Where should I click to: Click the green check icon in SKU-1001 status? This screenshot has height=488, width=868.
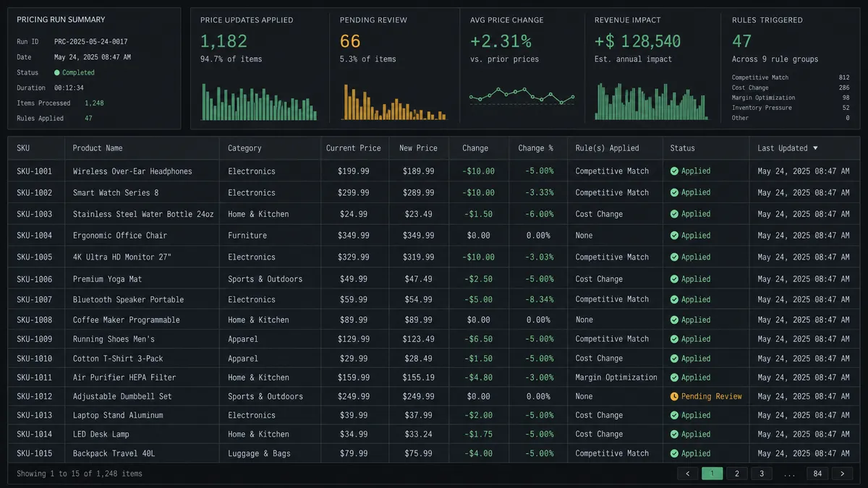pos(674,171)
